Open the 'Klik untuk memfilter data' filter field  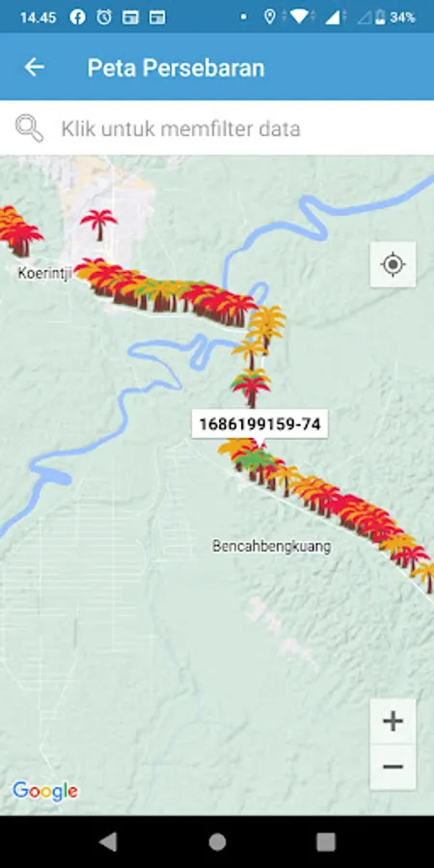pos(217,128)
